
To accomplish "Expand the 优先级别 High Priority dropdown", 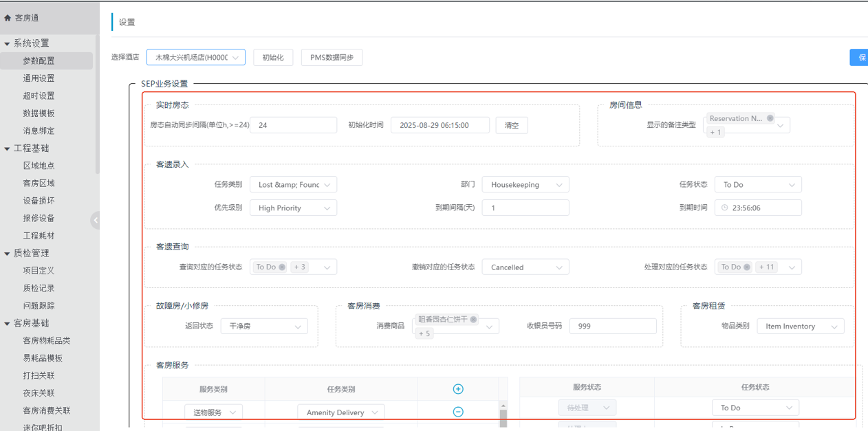I will click(x=293, y=208).
